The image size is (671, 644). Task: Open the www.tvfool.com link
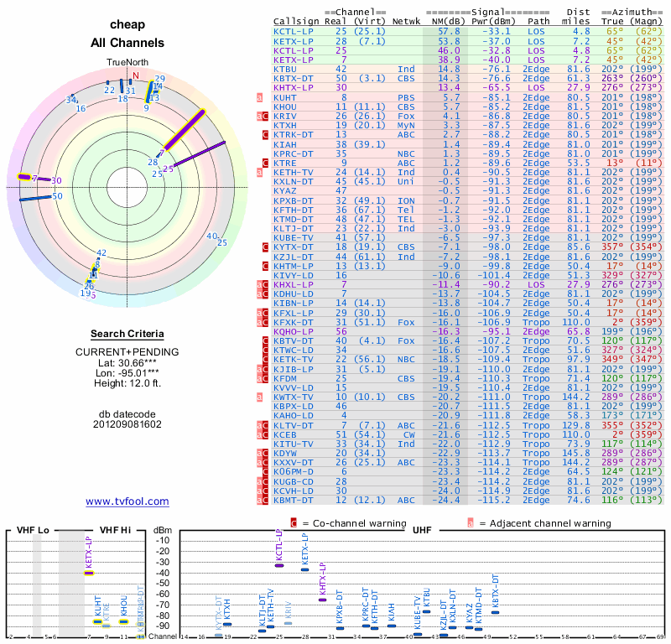(x=127, y=501)
